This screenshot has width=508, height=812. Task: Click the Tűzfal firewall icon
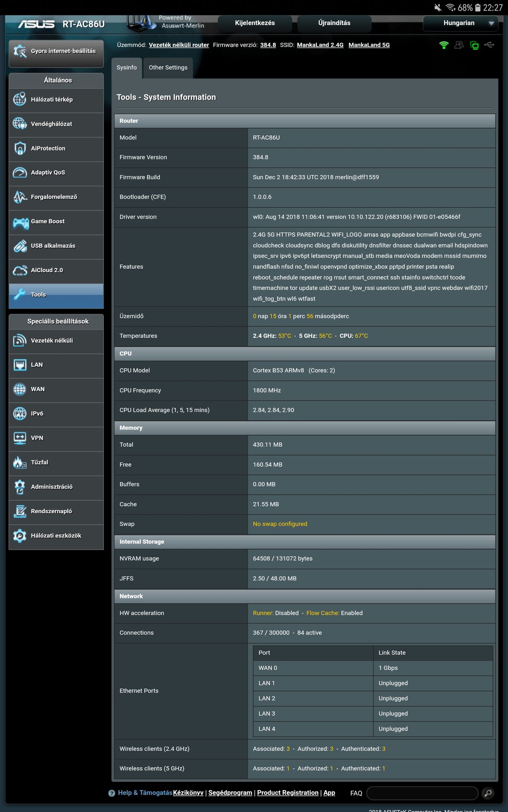pos(20,463)
